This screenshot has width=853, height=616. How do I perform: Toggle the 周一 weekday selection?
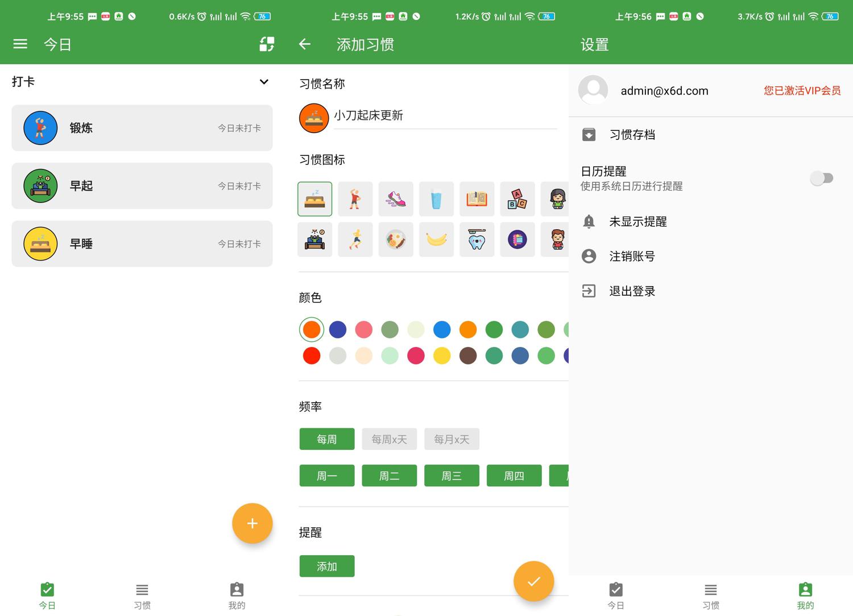click(327, 476)
